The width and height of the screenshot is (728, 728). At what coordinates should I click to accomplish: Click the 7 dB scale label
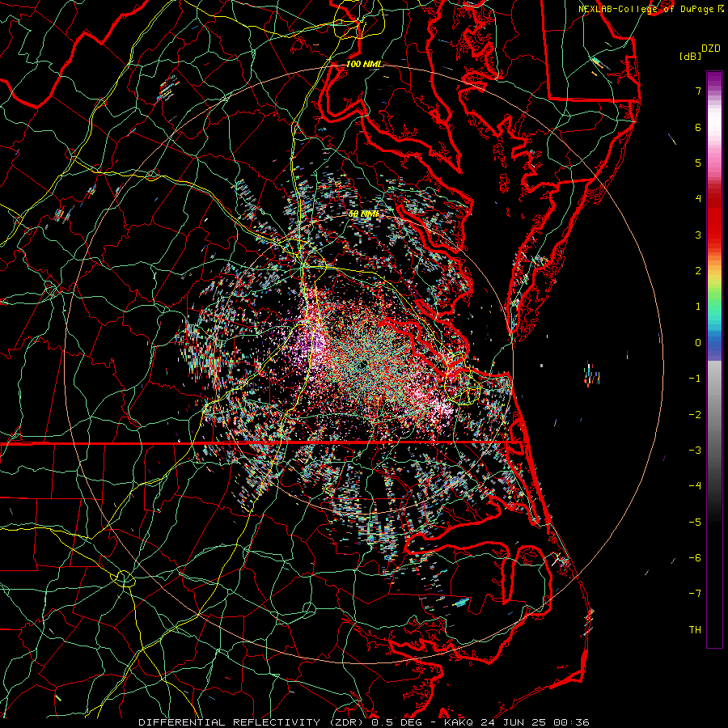[698, 91]
